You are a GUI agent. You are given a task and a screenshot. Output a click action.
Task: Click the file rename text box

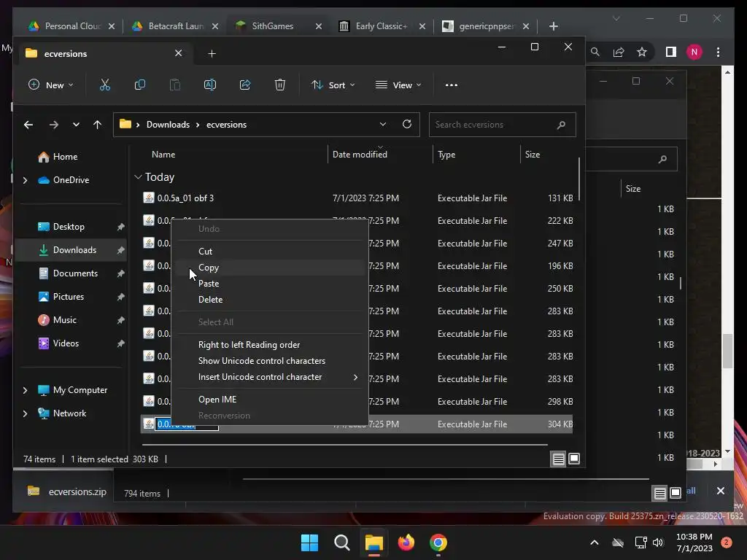pyautogui.click(x=187, y=424)
